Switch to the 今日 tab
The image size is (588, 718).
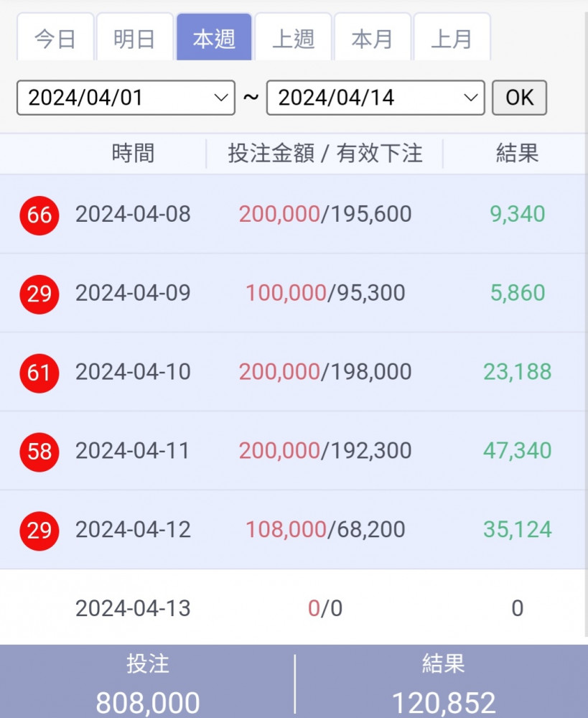pyautogui.click(x=55, y=37)
